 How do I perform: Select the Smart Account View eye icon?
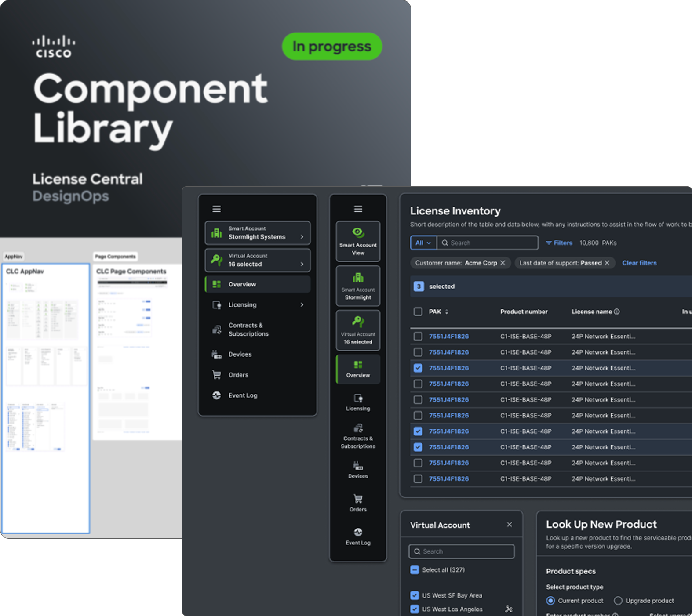click(x=358, y=232)
